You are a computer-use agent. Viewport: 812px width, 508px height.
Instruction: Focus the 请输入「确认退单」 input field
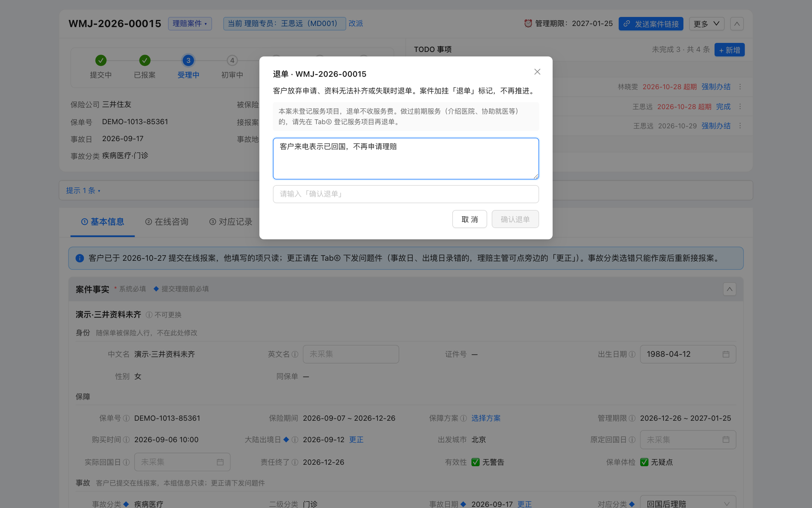pyautogui.click(x=406, y=194)
